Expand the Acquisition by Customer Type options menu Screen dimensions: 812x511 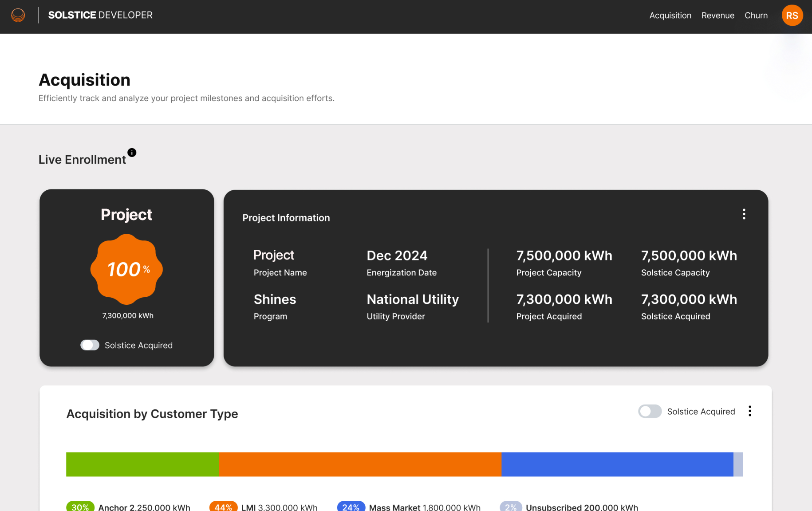pyautogui.click(x=749, y=411)
